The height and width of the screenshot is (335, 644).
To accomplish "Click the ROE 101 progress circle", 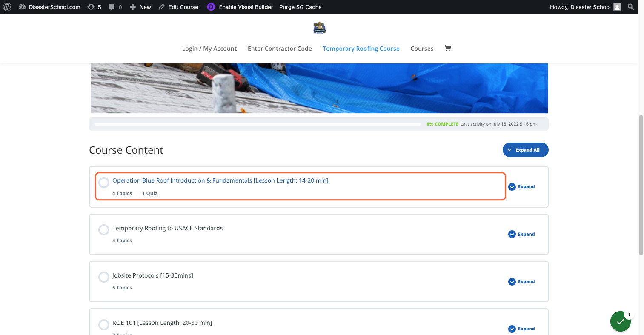I will [x=104, y=325].
